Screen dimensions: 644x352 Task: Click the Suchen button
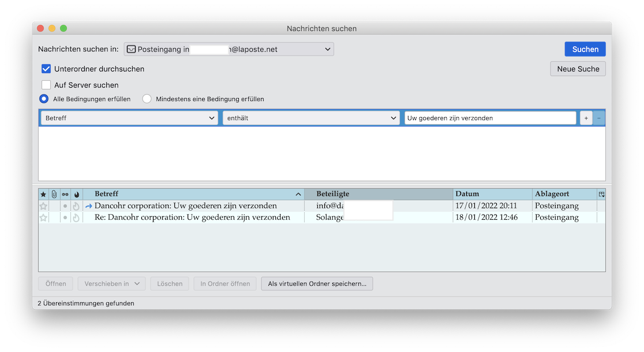coord(585,49)
